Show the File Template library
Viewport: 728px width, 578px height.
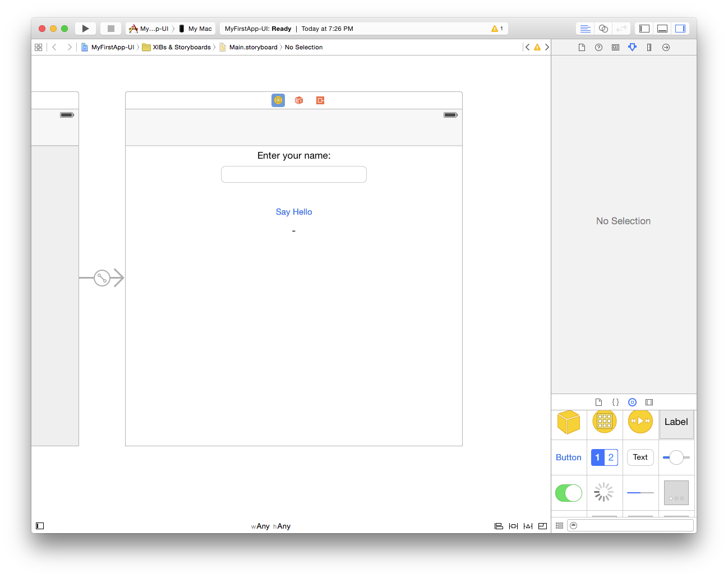(x=598, y=402)
